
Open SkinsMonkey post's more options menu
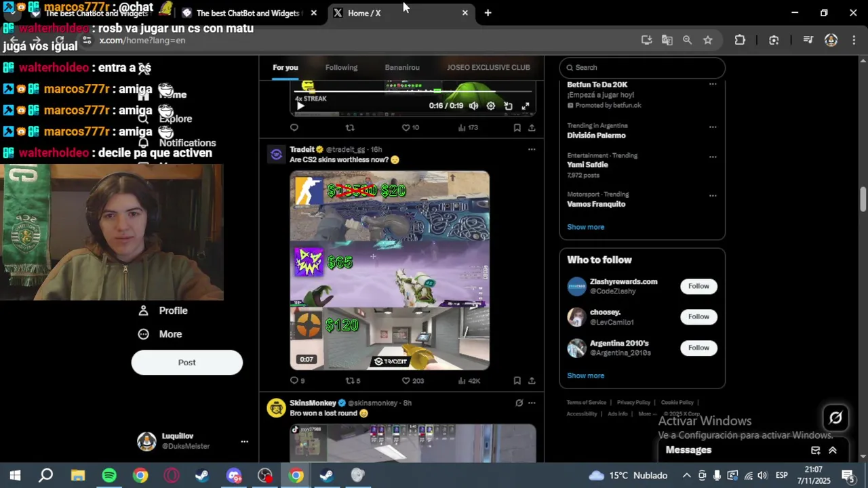coord(532,403)
